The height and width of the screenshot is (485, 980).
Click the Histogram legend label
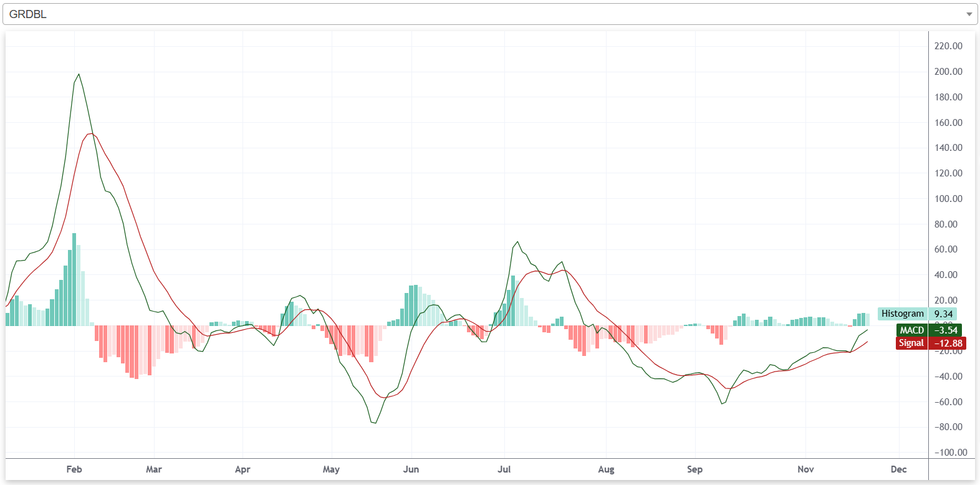pyautogui.click(x=902, y=314)
